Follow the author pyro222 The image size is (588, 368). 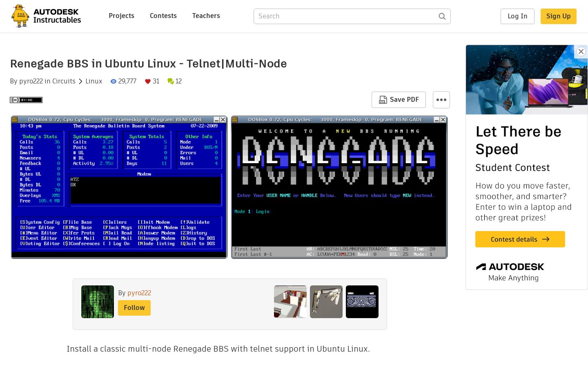pos(134,308)
